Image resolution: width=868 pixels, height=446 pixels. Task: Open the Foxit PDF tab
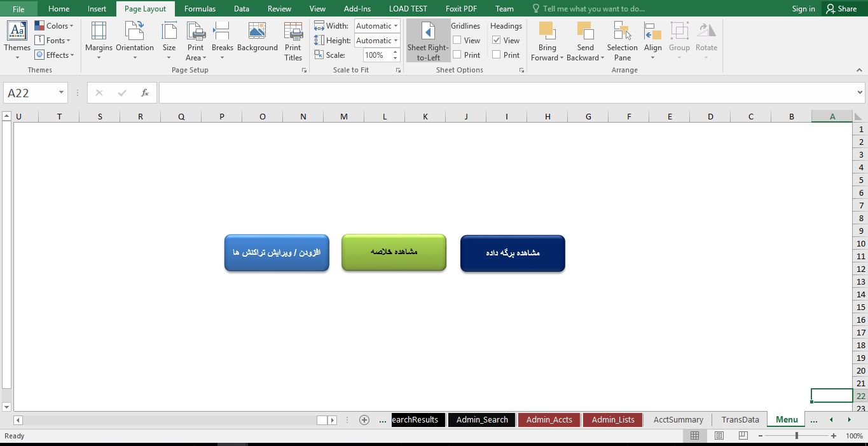(462, 9)
